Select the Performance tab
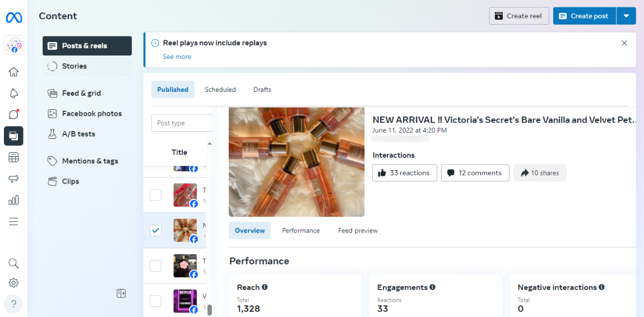The width and height of the screenshot is (644, 317). (300, 230)
